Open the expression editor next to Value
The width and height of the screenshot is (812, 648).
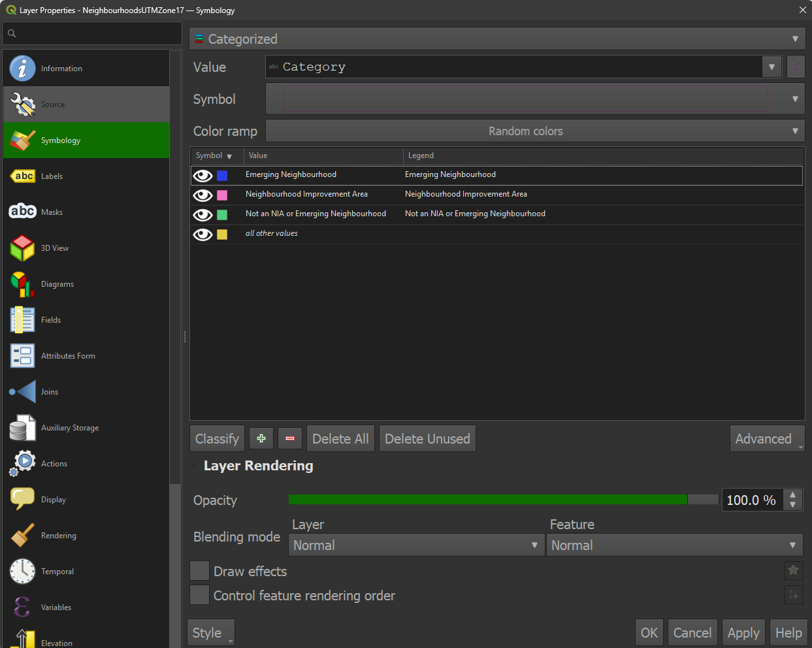[796, 67]
